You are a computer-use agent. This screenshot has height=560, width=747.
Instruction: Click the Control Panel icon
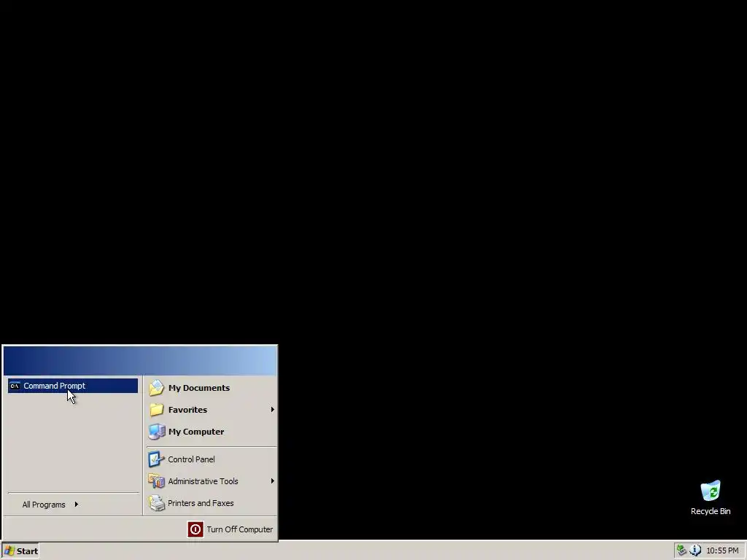[x=156, y=459]
